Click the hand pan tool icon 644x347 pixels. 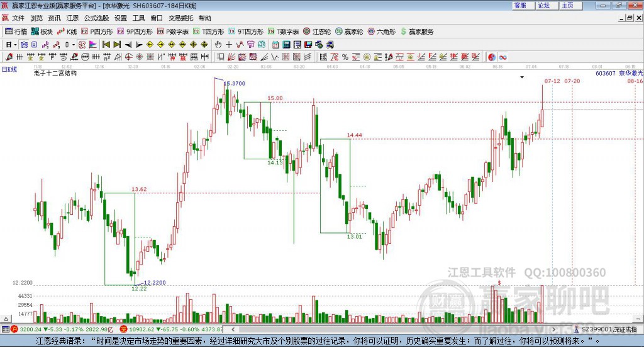pyautogui.click(x=218, y=45)
